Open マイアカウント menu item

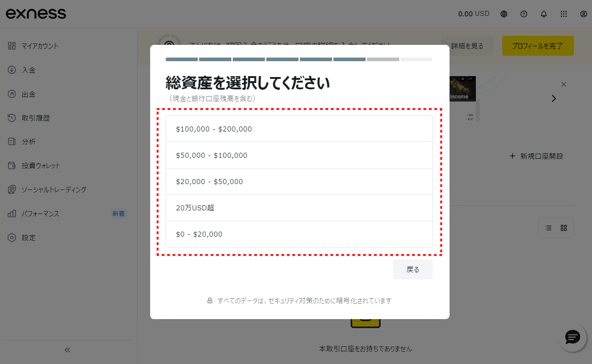pyautogui.click(x=40, y=46)
